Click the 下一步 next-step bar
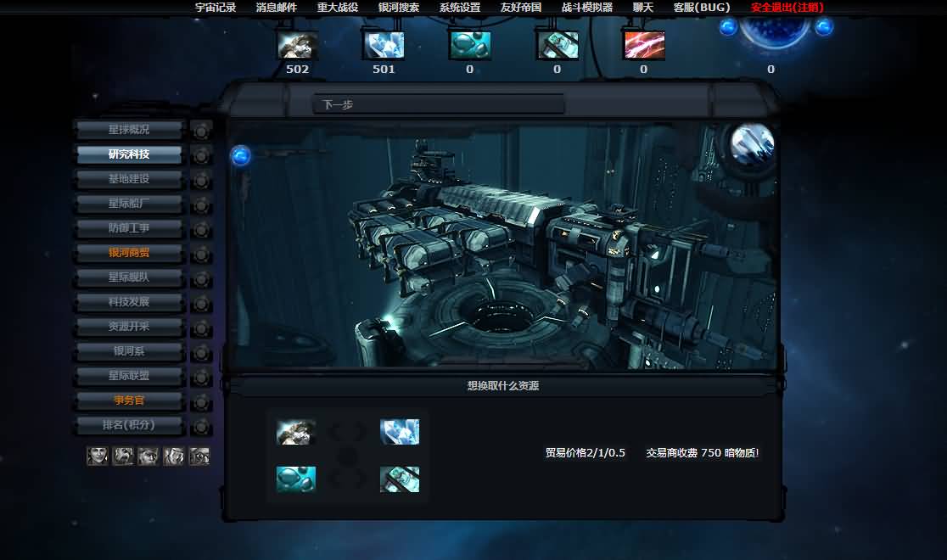 (439, 104)
